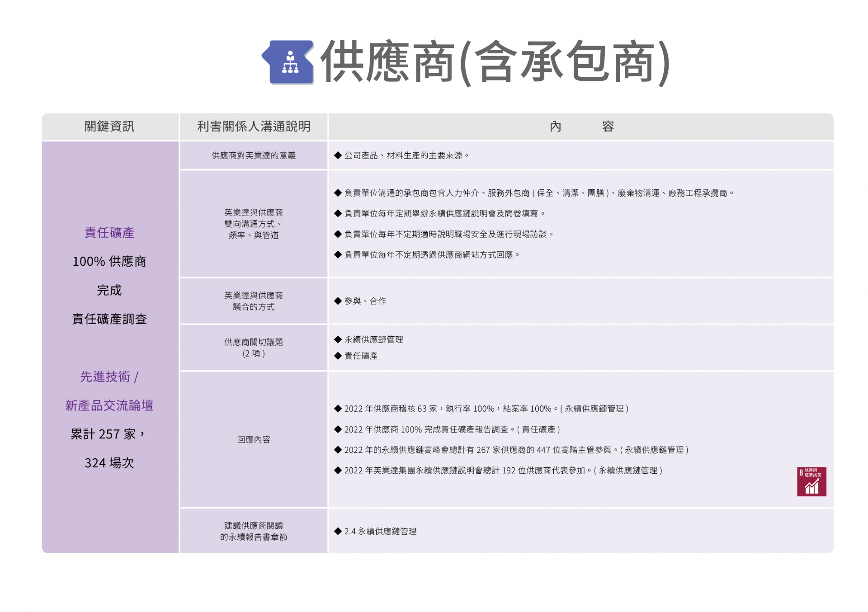Click the line 不定期透過供應商網站方式回應
Screen dimensions: 868x612
[427, 255]
